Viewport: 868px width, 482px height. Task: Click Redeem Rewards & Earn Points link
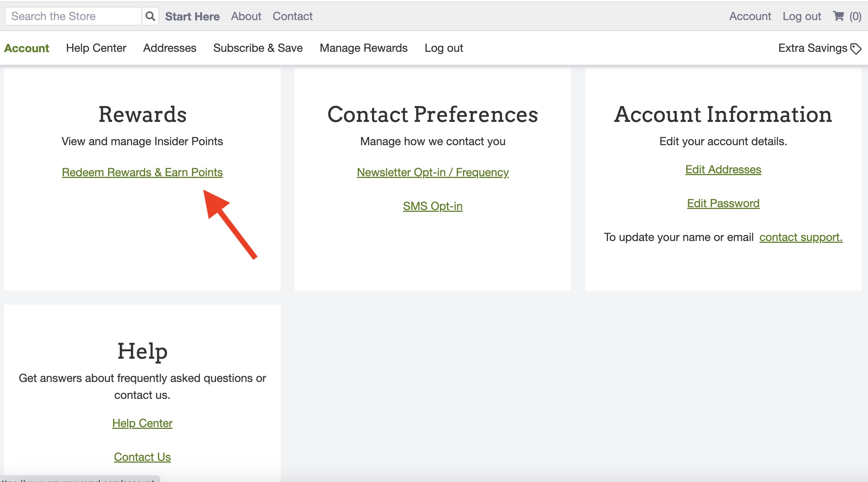pos(142,172)
